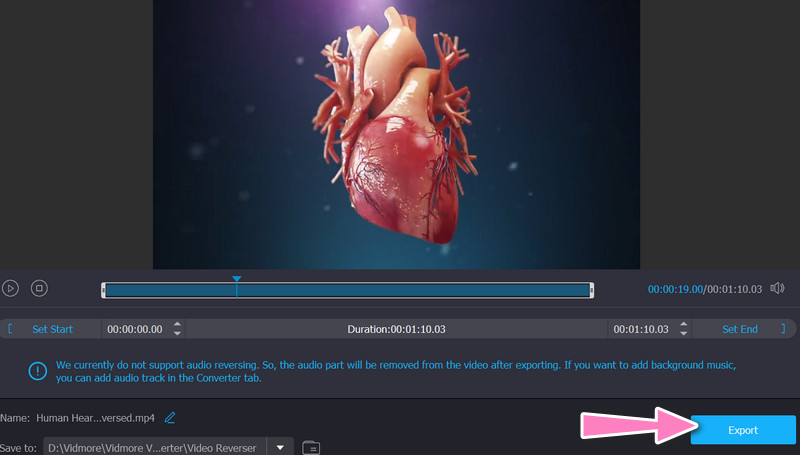The width and height of the screenshot is (800, 455).
Task: Click the blue playhead marker on timeline
Action: point(237,280)
